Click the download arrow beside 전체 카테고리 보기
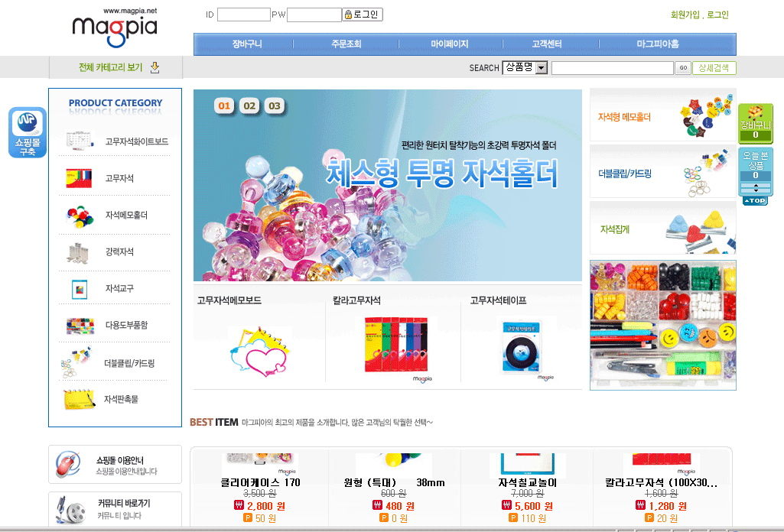This screenshot has width=784, height=532. pos(155,67)
